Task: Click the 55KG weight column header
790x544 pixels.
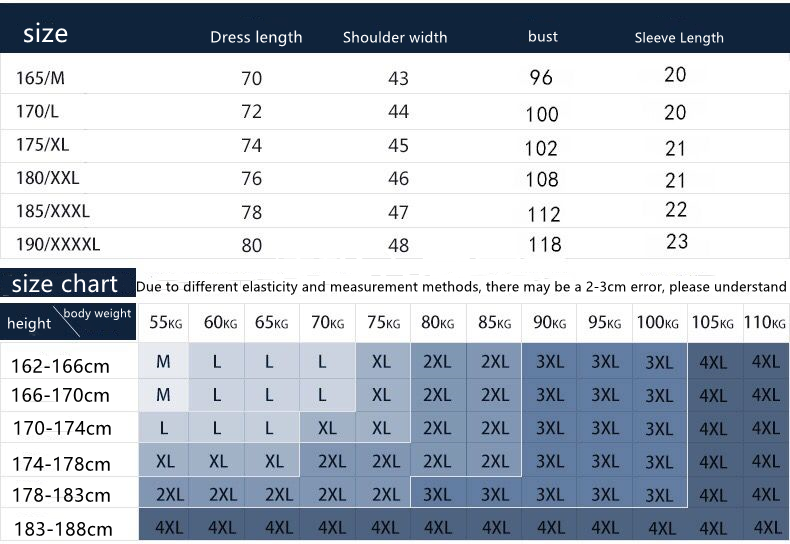Action: point(165,323)
